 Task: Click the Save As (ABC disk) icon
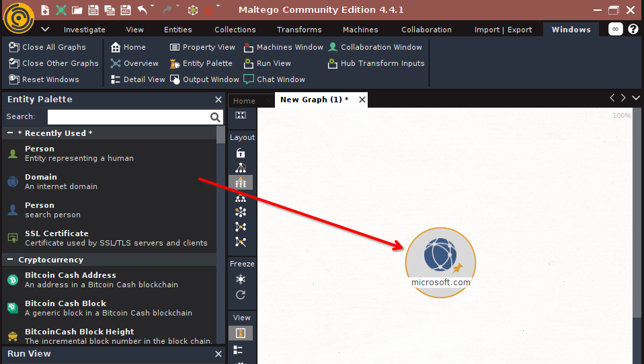click(126, 10)
